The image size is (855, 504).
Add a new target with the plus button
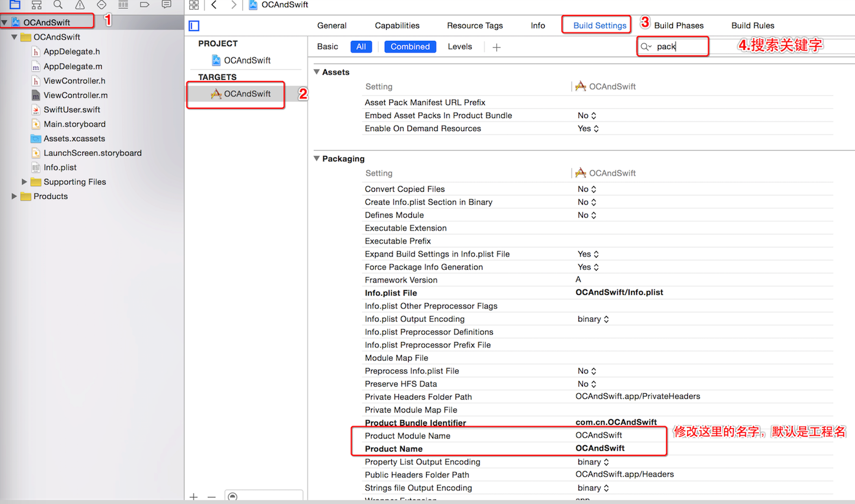tap(194, 498)
